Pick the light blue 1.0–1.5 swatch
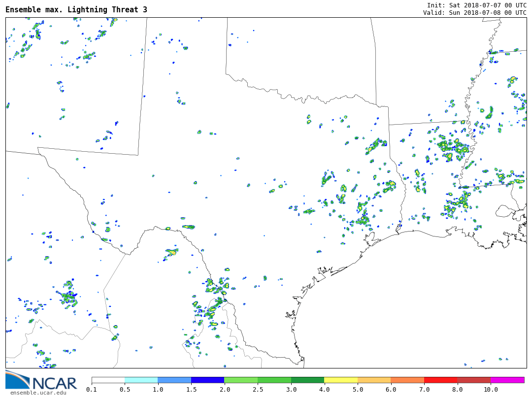The image size is (532, 399). coord(175,380)
